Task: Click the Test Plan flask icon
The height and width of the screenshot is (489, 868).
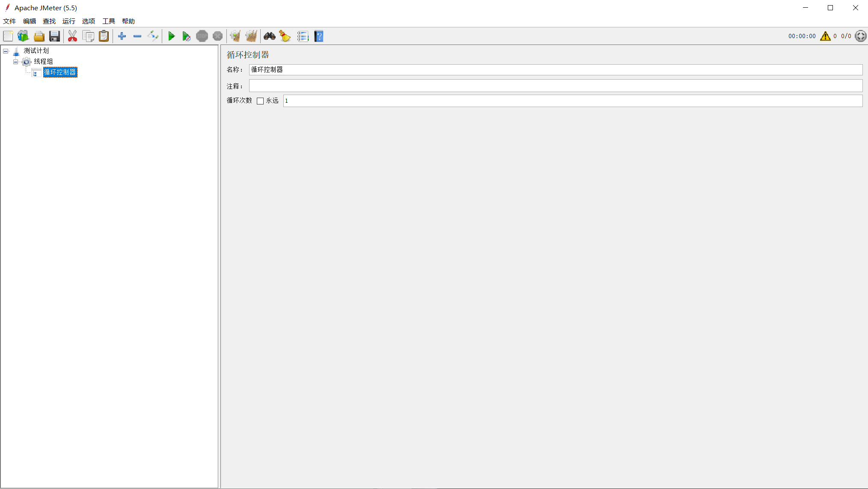Action: (16, 51)
